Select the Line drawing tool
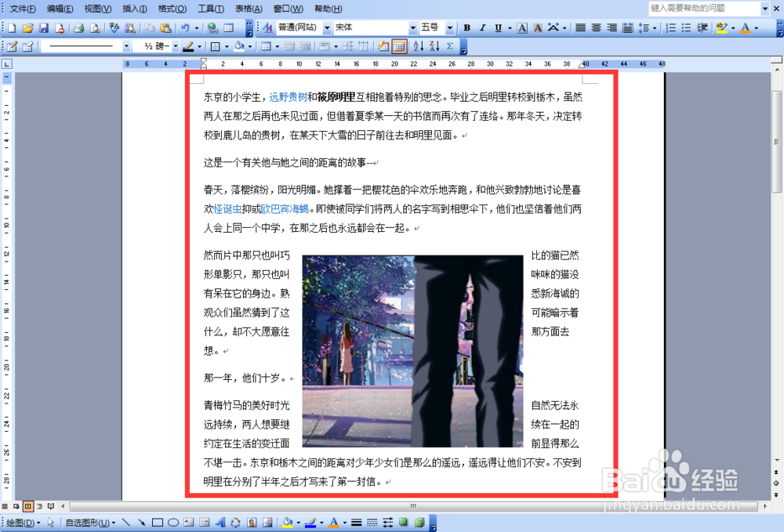Screen dimensions: 784x532 [125, 523]
